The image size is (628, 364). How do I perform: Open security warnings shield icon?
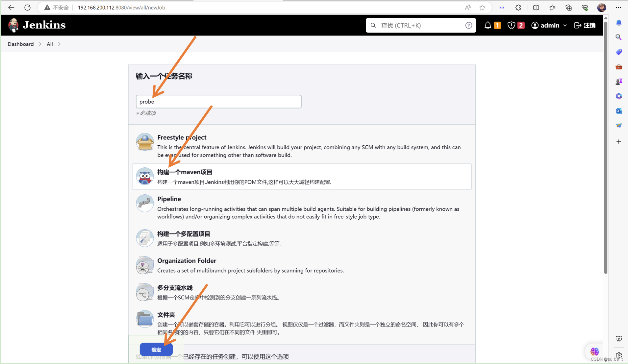[511, 25]
